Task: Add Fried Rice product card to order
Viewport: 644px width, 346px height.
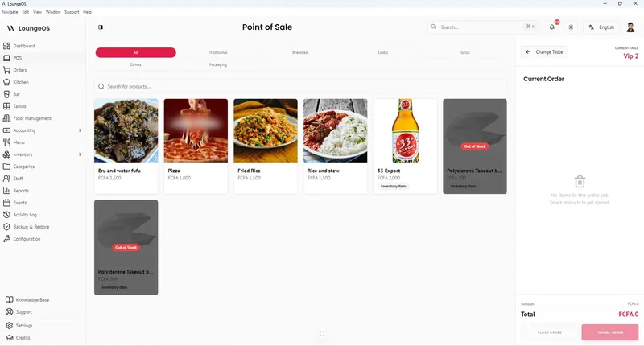Action: (x=266, y=146)
